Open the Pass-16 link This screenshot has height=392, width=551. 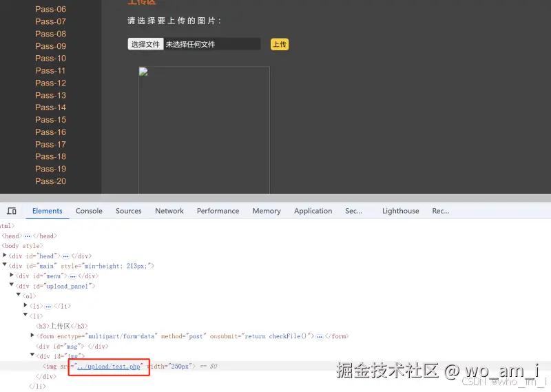[50, 132]
